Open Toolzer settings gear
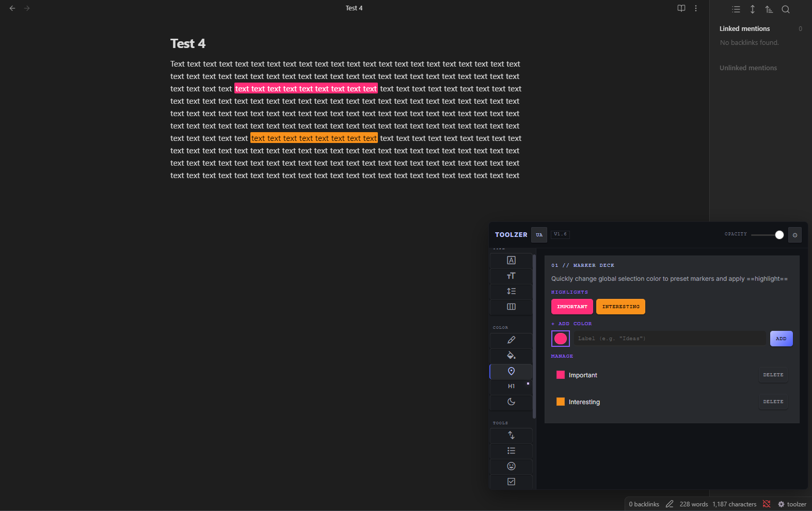Image resolution: width=812 pixels, height=511 pixels. (795, 235)
